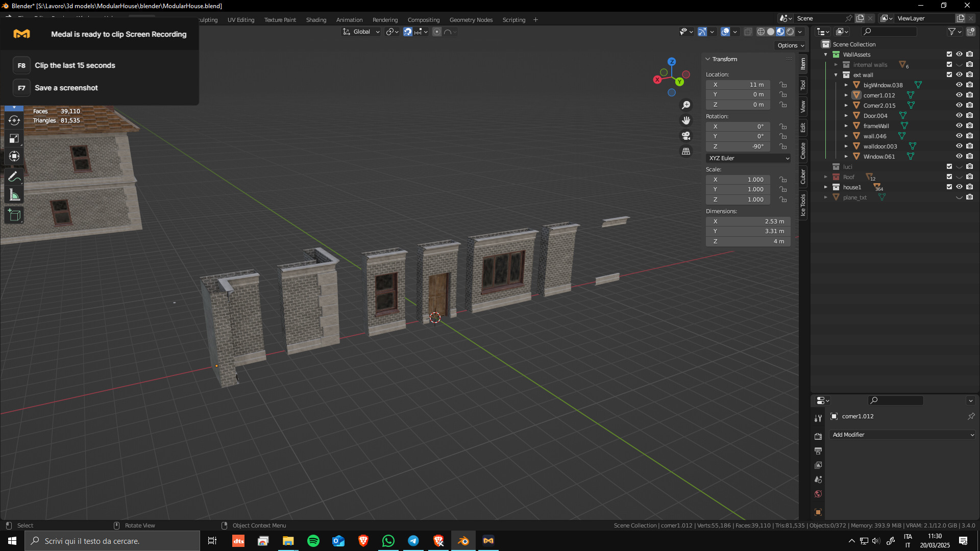Viewport: 980px width, 551px height.
Task: Lock the X location property
Action: click(x=783, y=85)
